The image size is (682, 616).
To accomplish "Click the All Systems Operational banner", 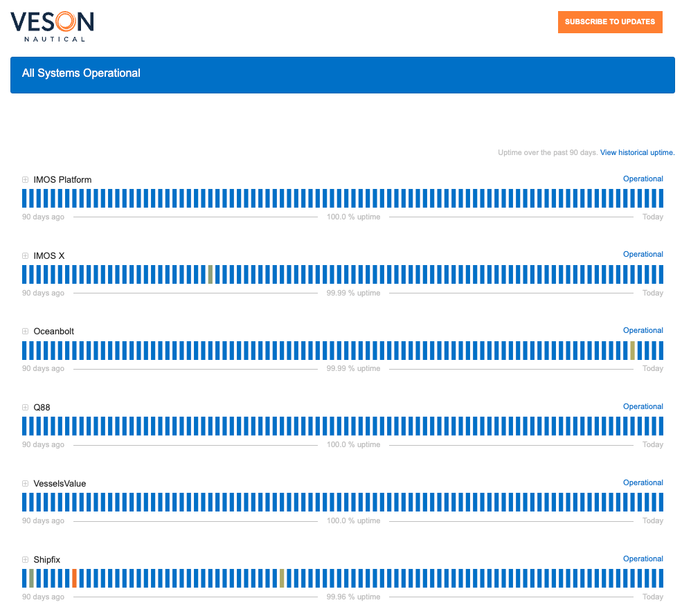I will coord(342,74).
